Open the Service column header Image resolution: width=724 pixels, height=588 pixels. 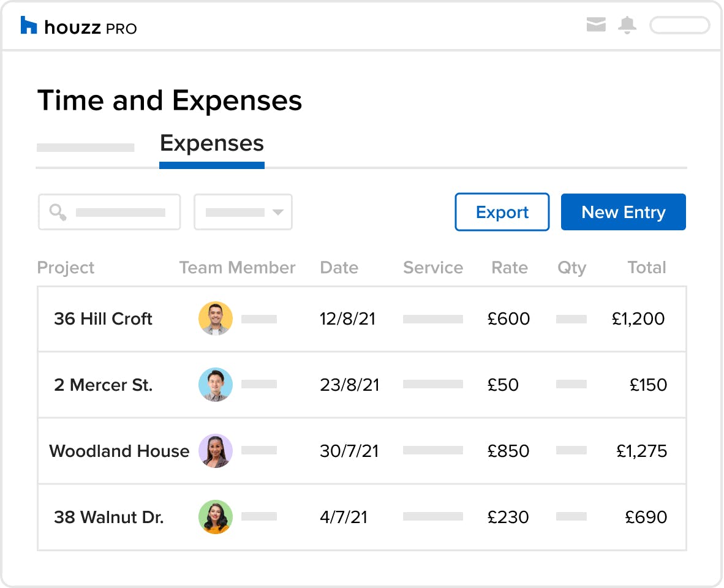click(x=432, y=268)
